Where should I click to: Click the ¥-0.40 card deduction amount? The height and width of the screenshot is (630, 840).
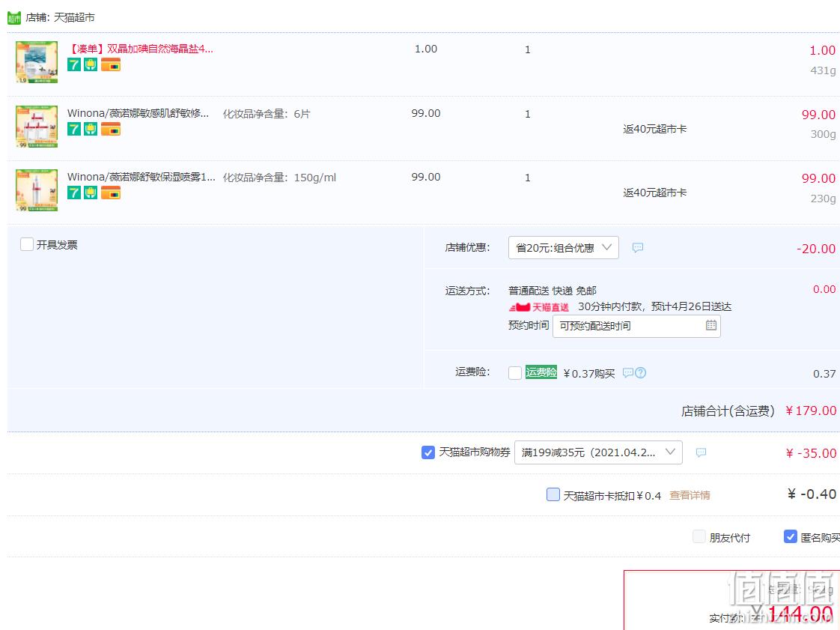click(x=812, y=494)
